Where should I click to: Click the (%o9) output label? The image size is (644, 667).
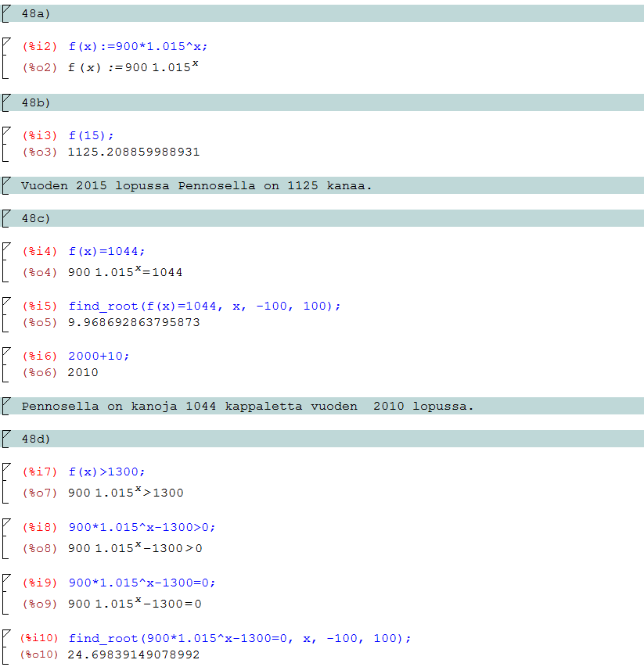(40, 604)
